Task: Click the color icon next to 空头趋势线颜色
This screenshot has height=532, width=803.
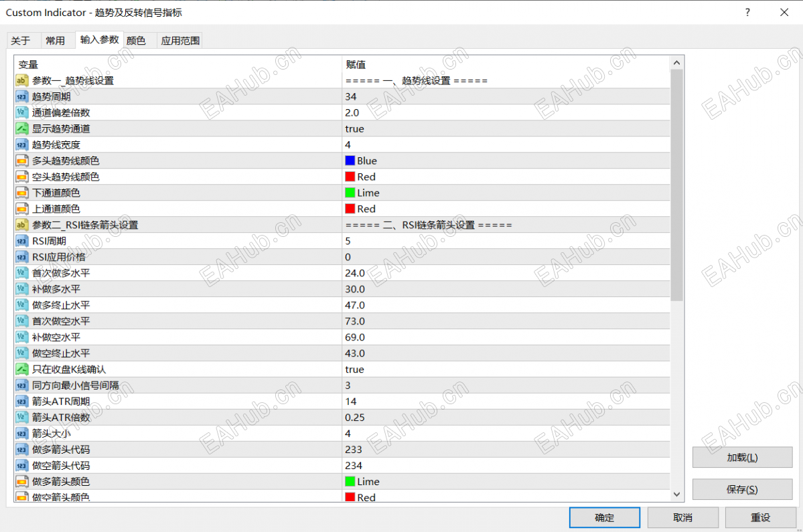Action: 21,177
